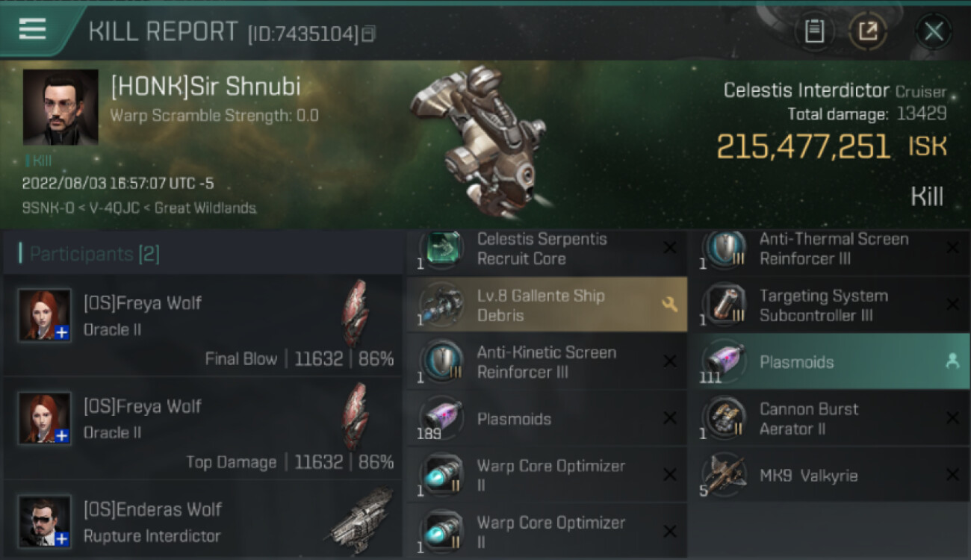Add Freya Wolf via plus on Top Damage portrait

63,436
